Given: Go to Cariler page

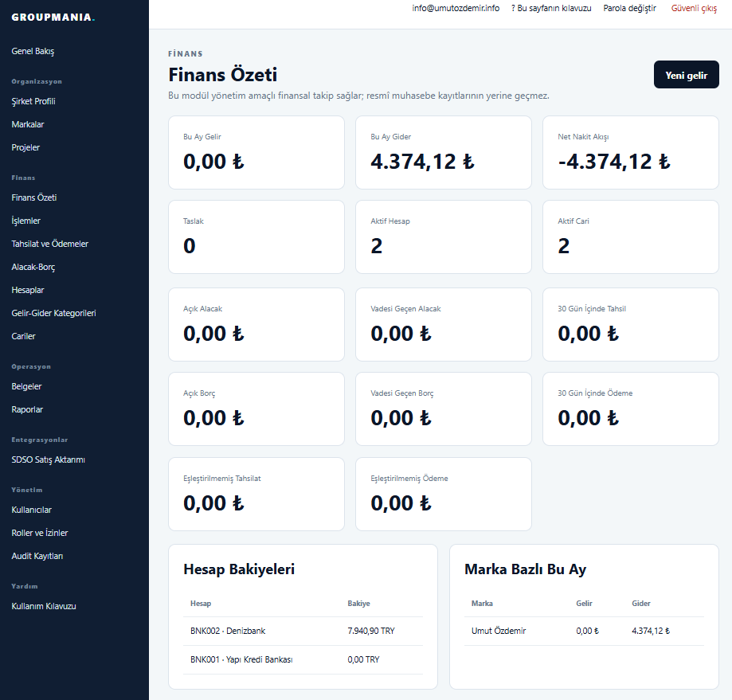Looking at the screenshot, I should click(23, 336).
